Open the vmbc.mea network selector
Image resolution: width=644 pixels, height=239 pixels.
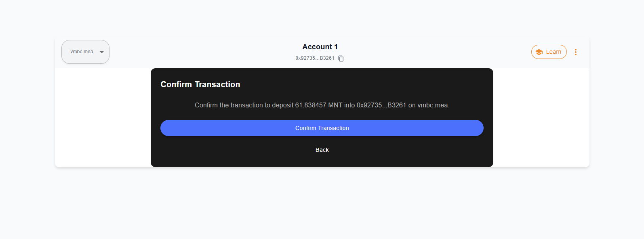pyautogui.click(x=85, y=52)
